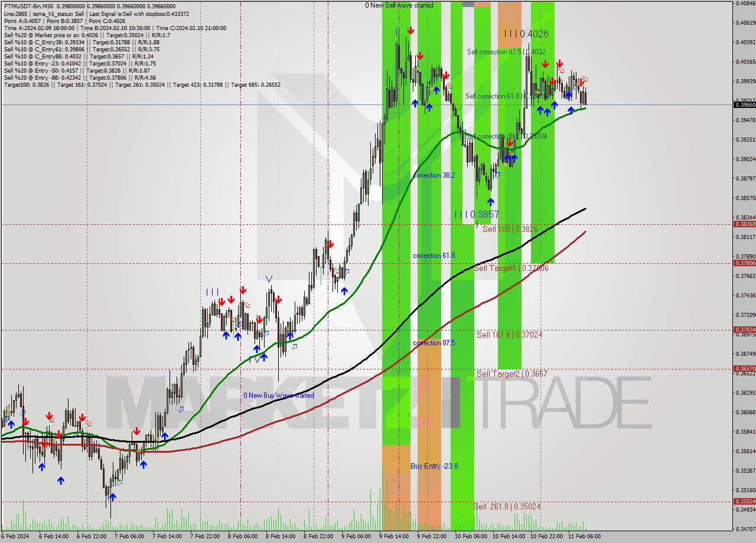
Task: Click the 0.40619 price axis label
Action: point(745,22)
